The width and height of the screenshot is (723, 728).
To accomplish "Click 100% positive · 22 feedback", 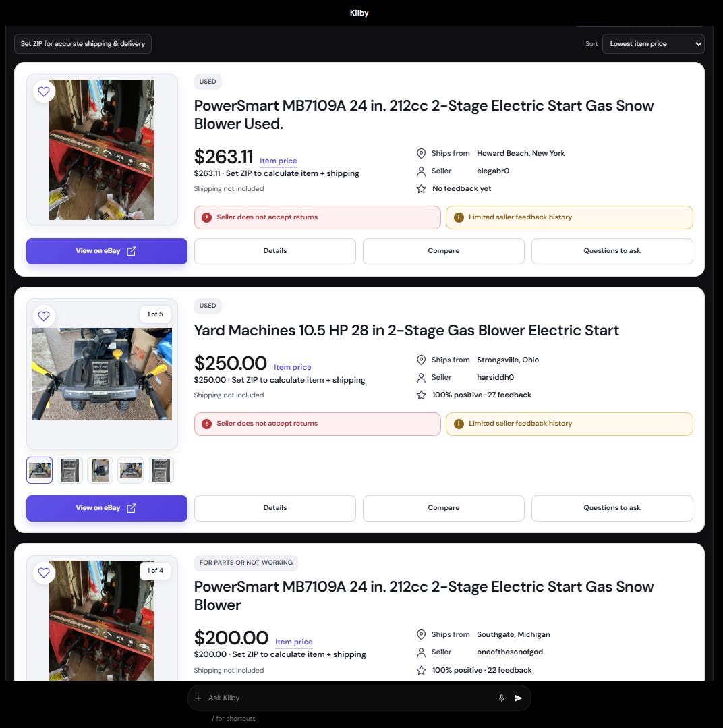I will (482, 670).
